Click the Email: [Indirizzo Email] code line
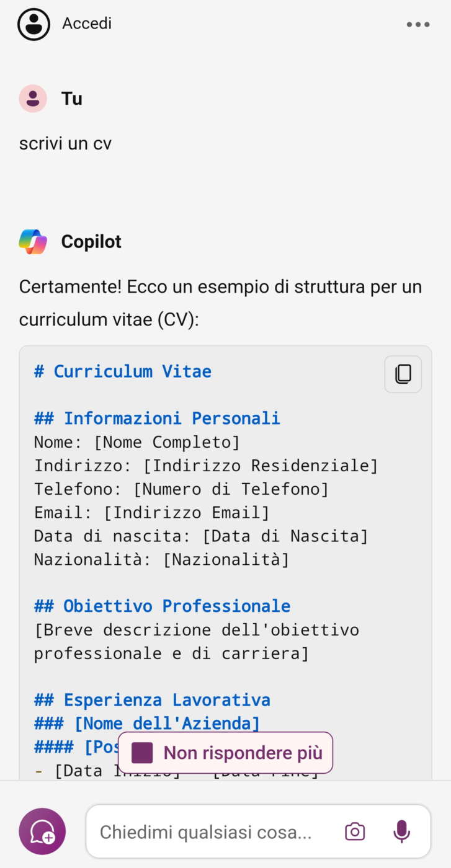451x868 pixels. click(152, 513)
